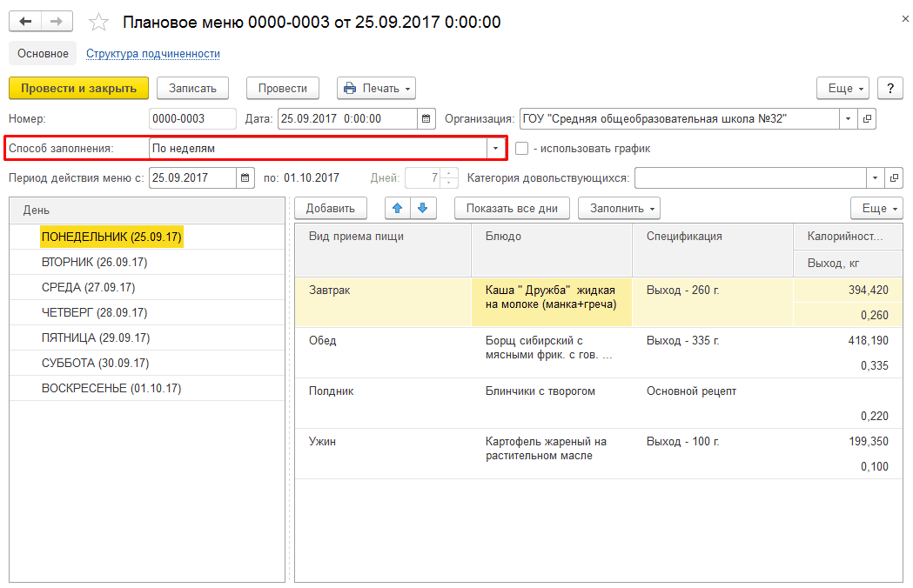Select the Завтрак meal row cell
Viewport: 913px width, 588px height.
tap(383, 302)
